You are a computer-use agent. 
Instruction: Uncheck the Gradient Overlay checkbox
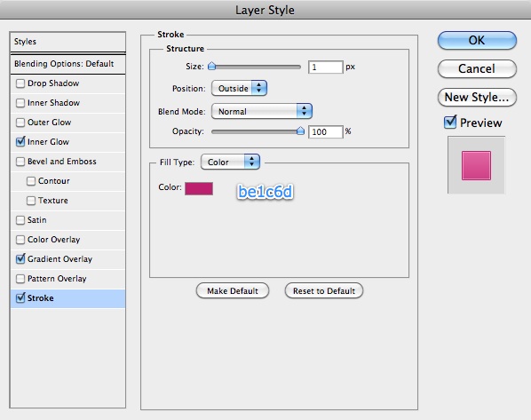point(20,259)
